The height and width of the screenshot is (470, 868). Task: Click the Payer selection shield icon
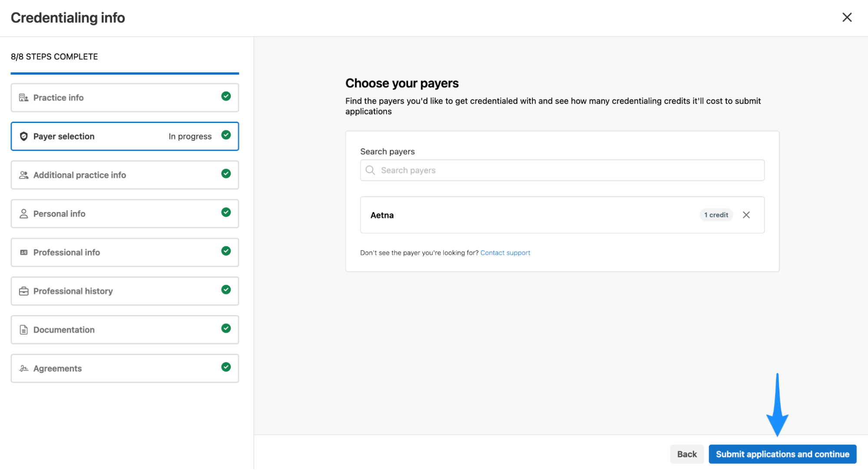pos(24,136)
